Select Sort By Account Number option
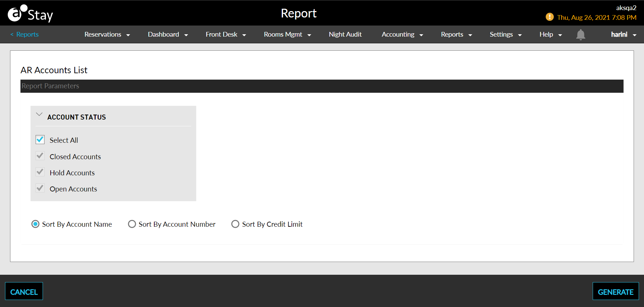Viewport: 644px width, 307px height. click(132, 224)
